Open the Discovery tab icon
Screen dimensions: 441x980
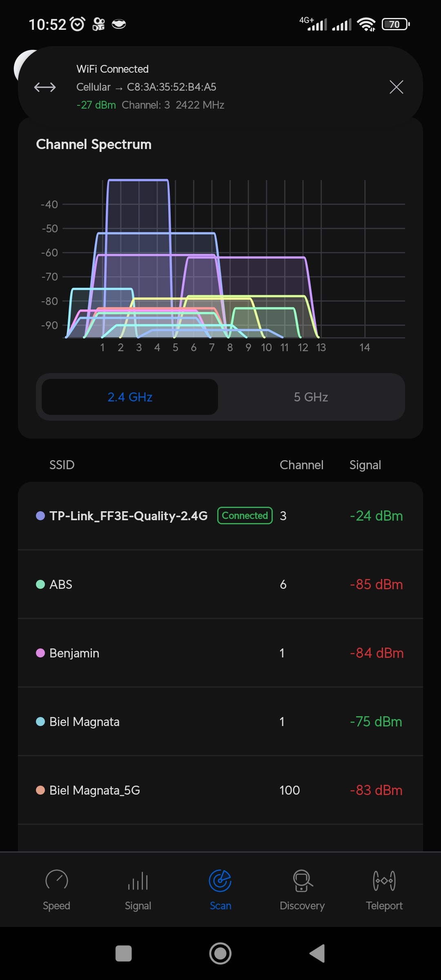(302, 880)
